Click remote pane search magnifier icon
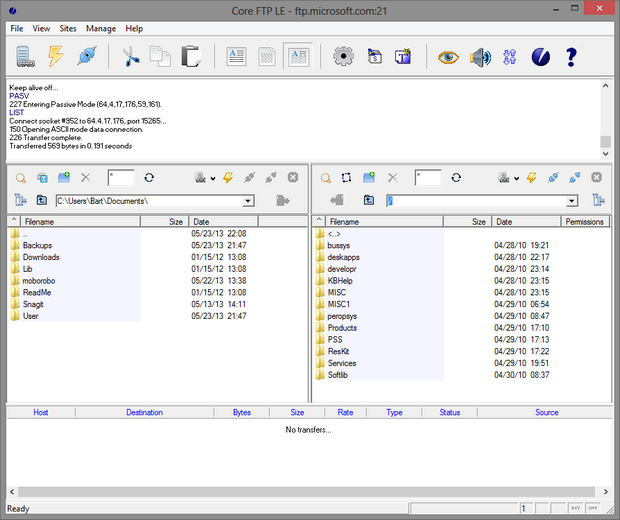This screenshot has width=620, height=520. click(x=325, y=178)
